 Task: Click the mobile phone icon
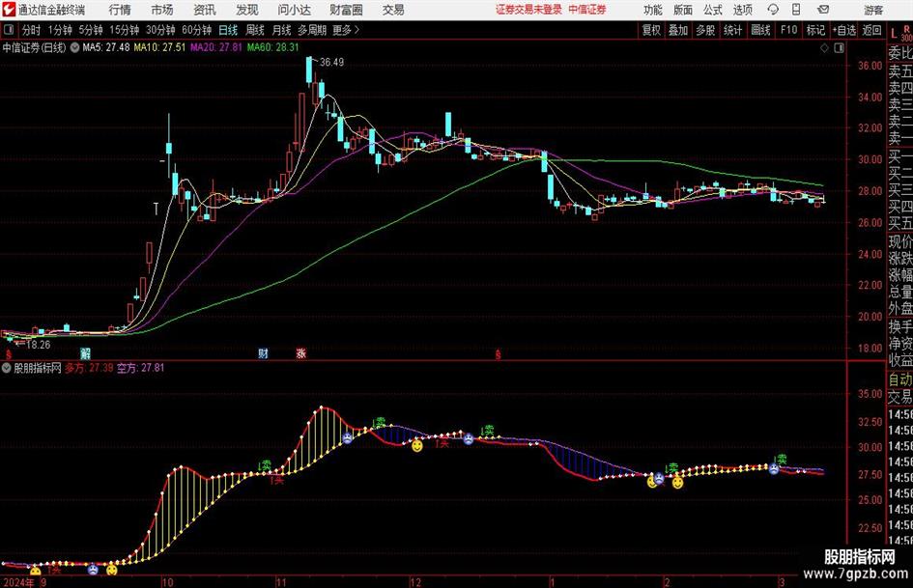(x=796, y=10)
